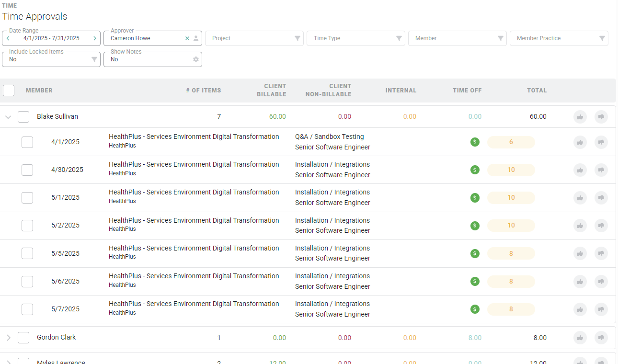Click the 6 hours pill on 4/1/2025

(511, 142)
